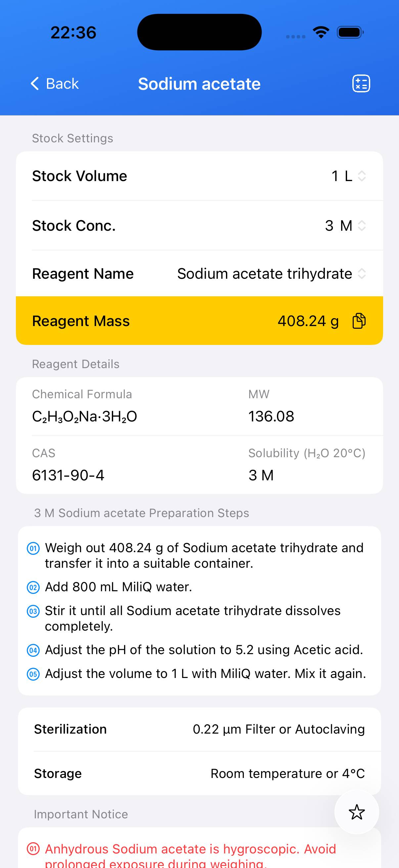The image size is (399, 868).
Task: Tap the MW value 136.08
Action: 271,416
